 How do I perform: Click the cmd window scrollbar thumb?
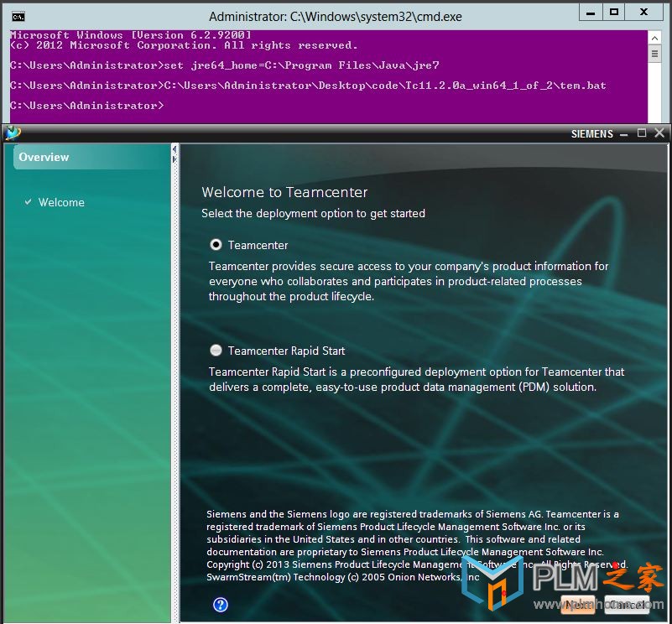pyautogui.click(x=654, y=54)
